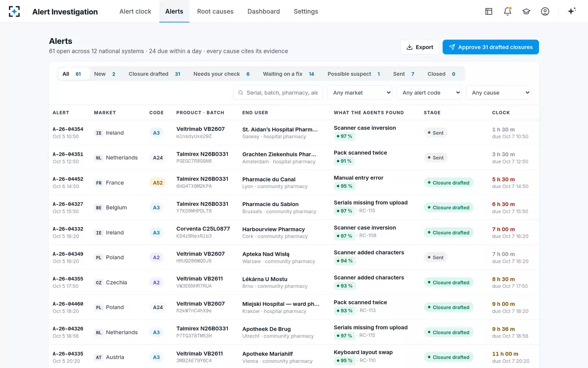Show the New alerts filter
This screenshot has height=368, width=588.
[105, 74]
